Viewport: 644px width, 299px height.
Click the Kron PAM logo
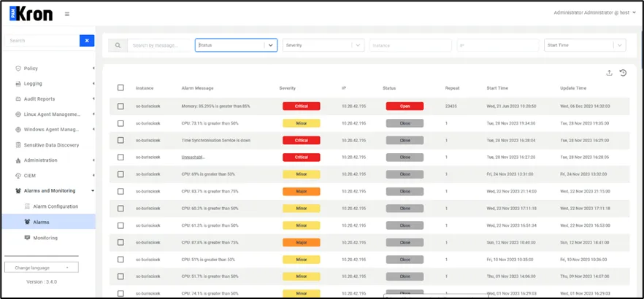(x=31, y=14)
